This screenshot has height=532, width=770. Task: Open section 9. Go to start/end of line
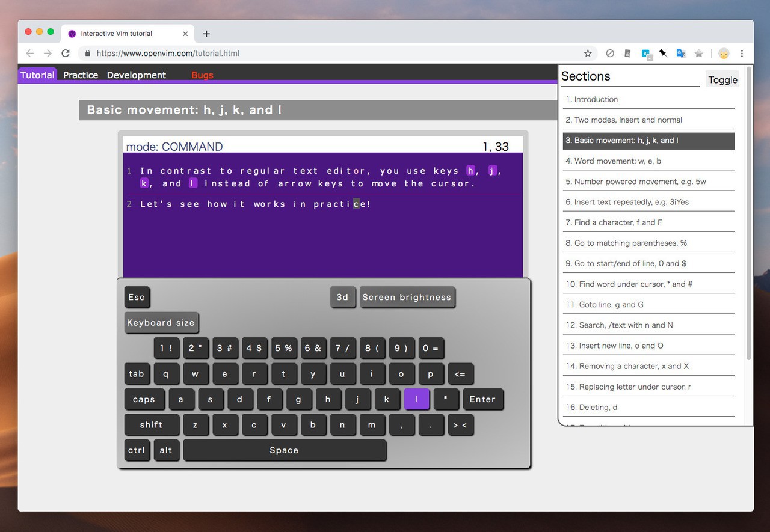tap(649, 263)
